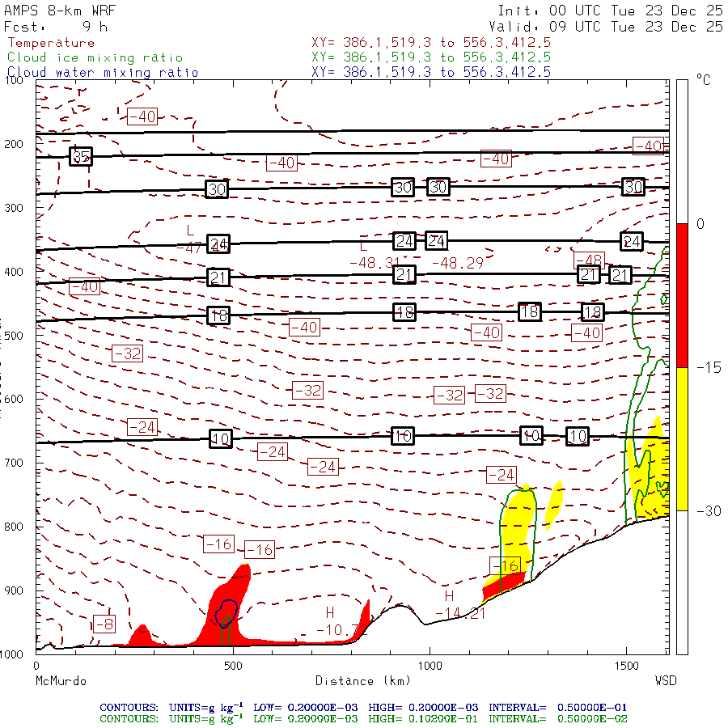
Task: Click the '-48.29' temperature value
Action: pos(457,263)
